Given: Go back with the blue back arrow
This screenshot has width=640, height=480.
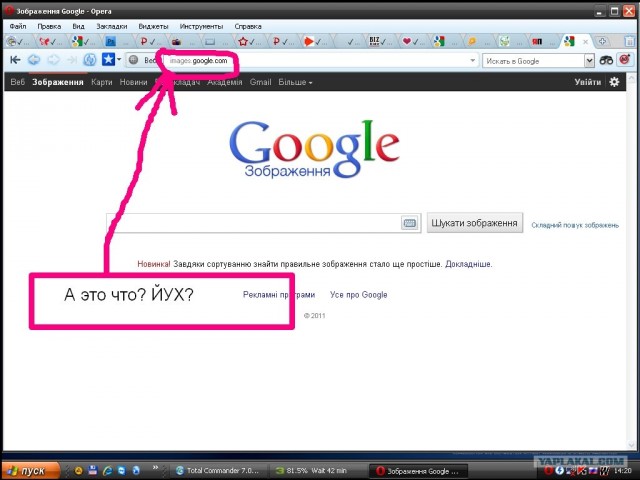Looking at the screenshot, I should pyautogui.click(x=34, y=60).
